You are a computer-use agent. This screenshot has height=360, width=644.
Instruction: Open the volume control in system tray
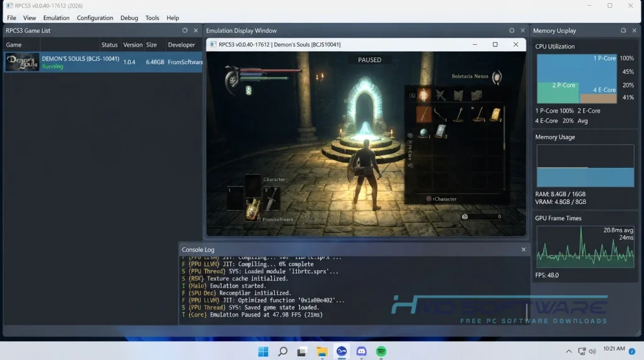(592, 351)
